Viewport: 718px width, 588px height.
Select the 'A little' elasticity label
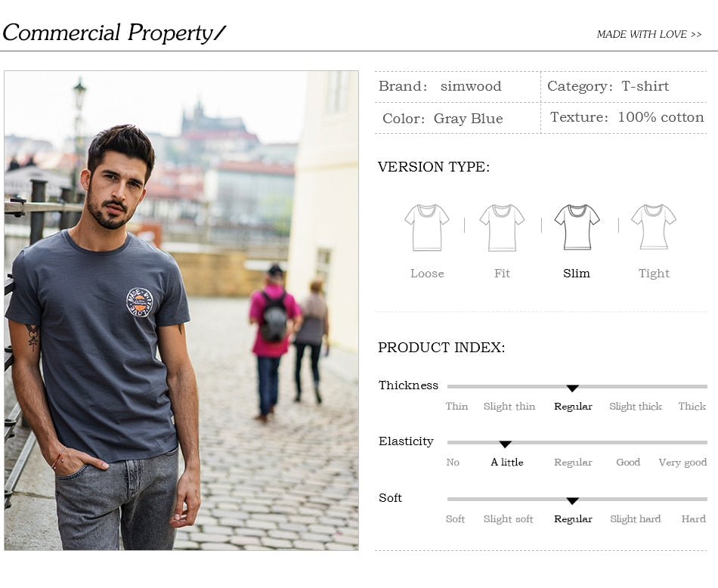[x=507, y=462]
